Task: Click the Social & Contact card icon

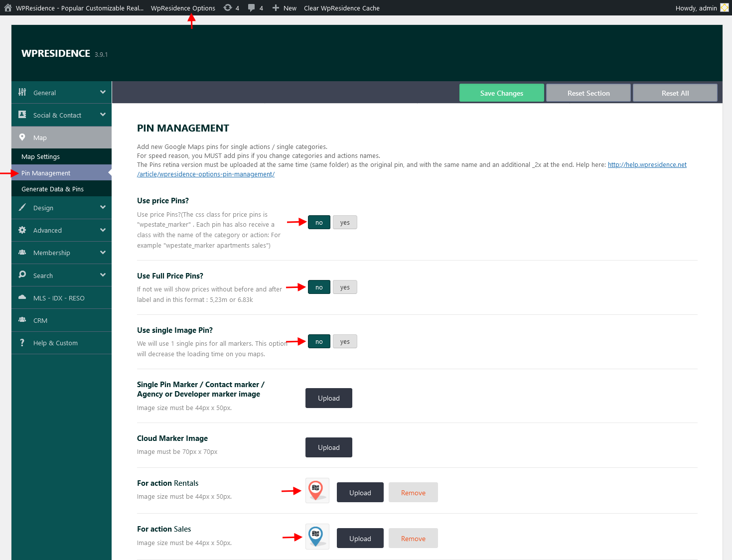Action: [22, 115]
